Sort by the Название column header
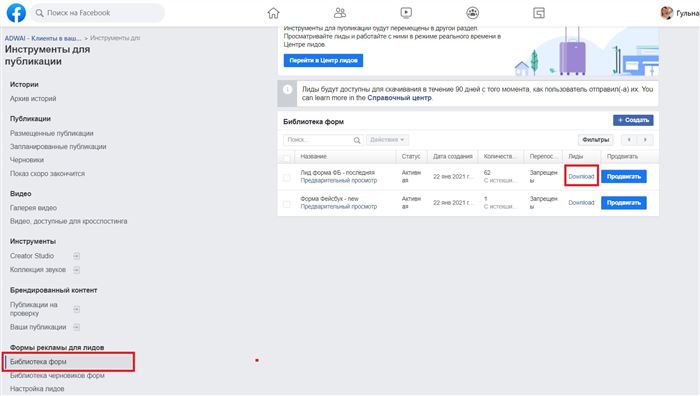The width and height of the screenshot is (700, 396). click(x=313, y=157)
